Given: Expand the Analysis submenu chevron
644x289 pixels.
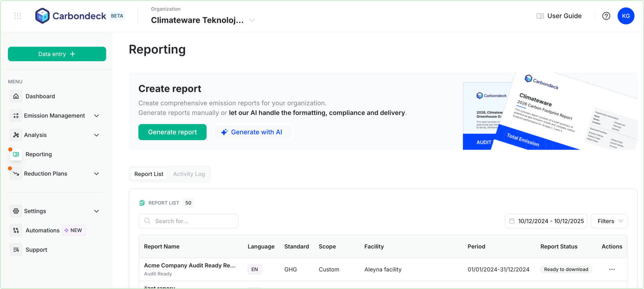Looking at the screenshot, I should (97, 135).
